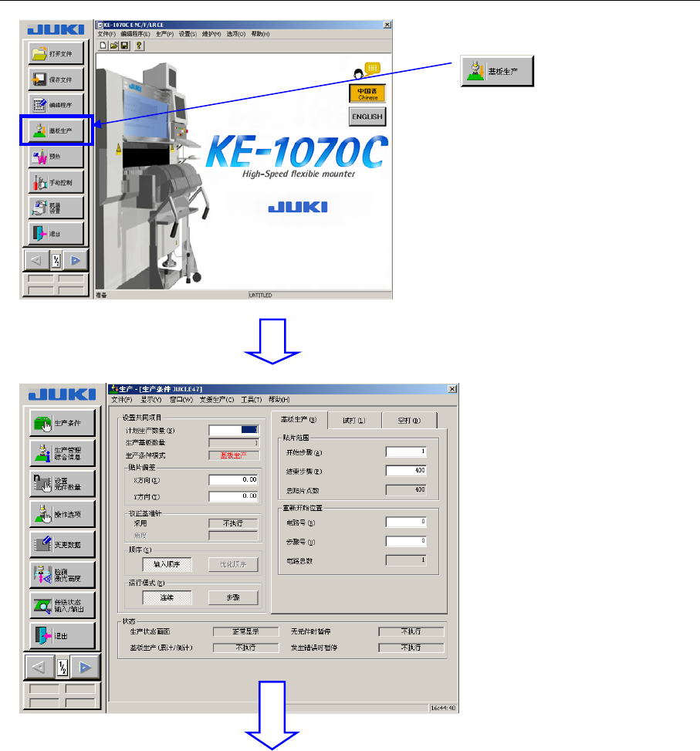Open 维护(M) menu in KE-1070C window
Screen dimensions: 700x751
pos(211,34)
